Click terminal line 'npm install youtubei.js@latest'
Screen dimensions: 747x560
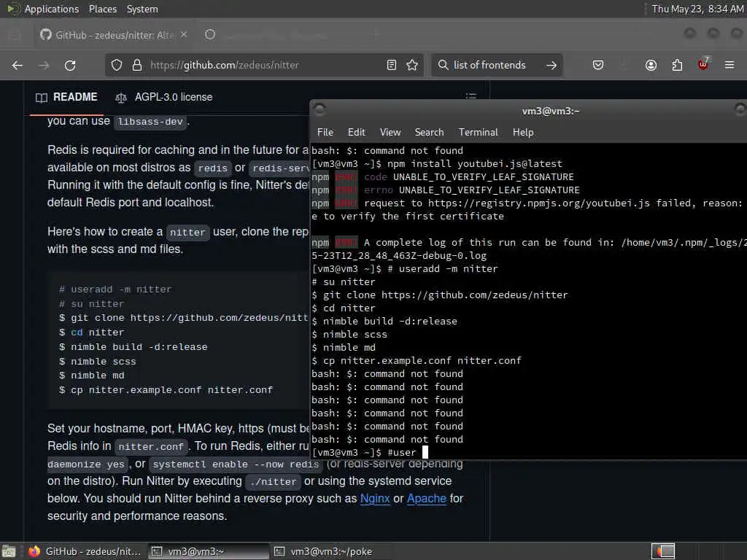pos(474,164)
